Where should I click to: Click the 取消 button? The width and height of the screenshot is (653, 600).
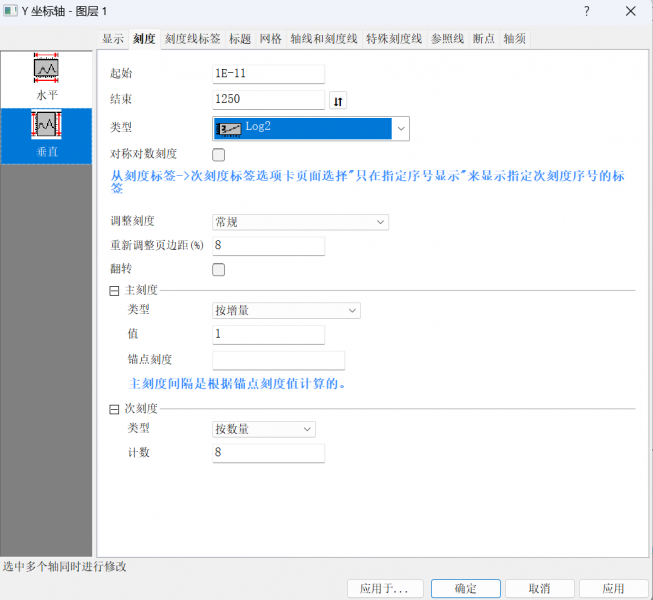[540, 588]
